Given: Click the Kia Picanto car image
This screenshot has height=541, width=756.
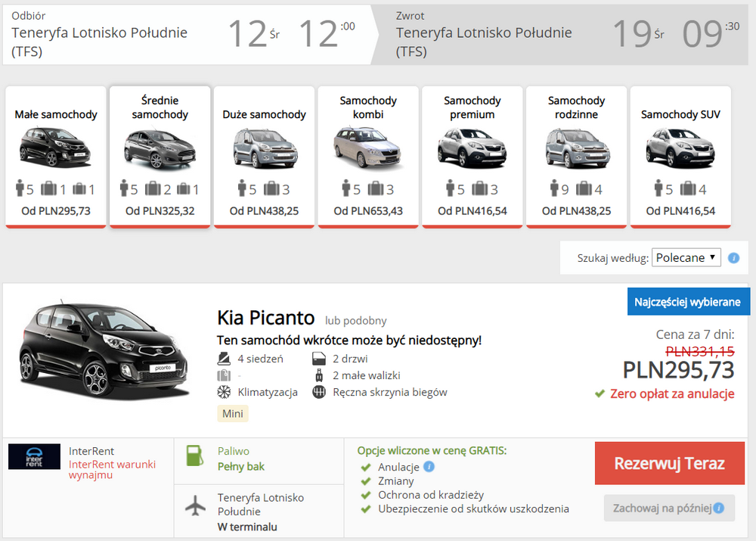Looking at the screenshot, I should [103, 351].
